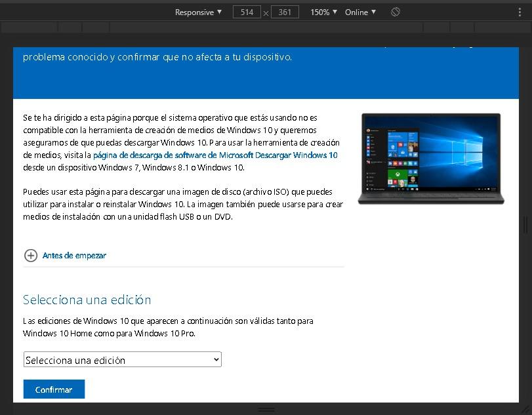The image size is (532, 415).
Task: Open the "Selecciona una edición" combo box
Action: pos(122,359)
